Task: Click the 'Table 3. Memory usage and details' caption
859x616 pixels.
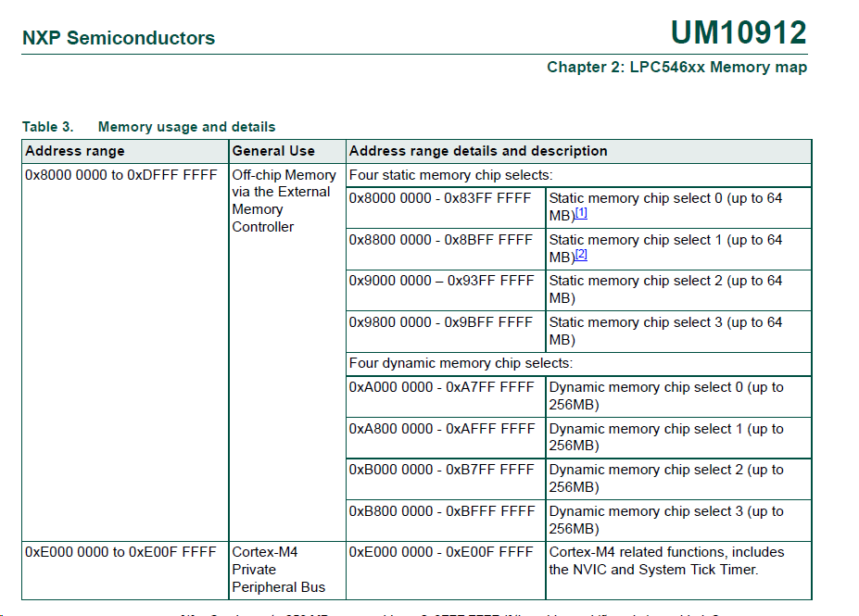Action: coord(148,127)
